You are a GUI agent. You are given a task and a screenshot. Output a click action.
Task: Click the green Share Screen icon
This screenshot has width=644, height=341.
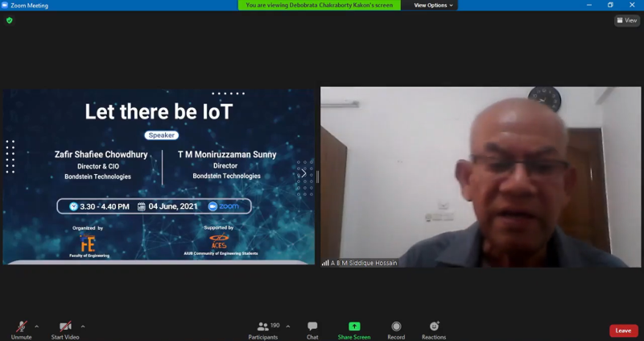(354, 327)
